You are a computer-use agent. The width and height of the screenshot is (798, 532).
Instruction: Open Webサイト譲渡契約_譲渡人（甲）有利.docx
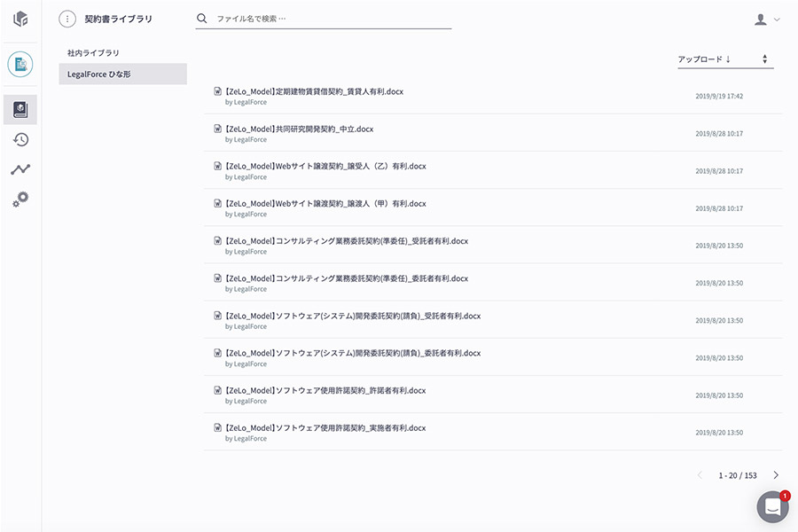[x=325, y=204]
